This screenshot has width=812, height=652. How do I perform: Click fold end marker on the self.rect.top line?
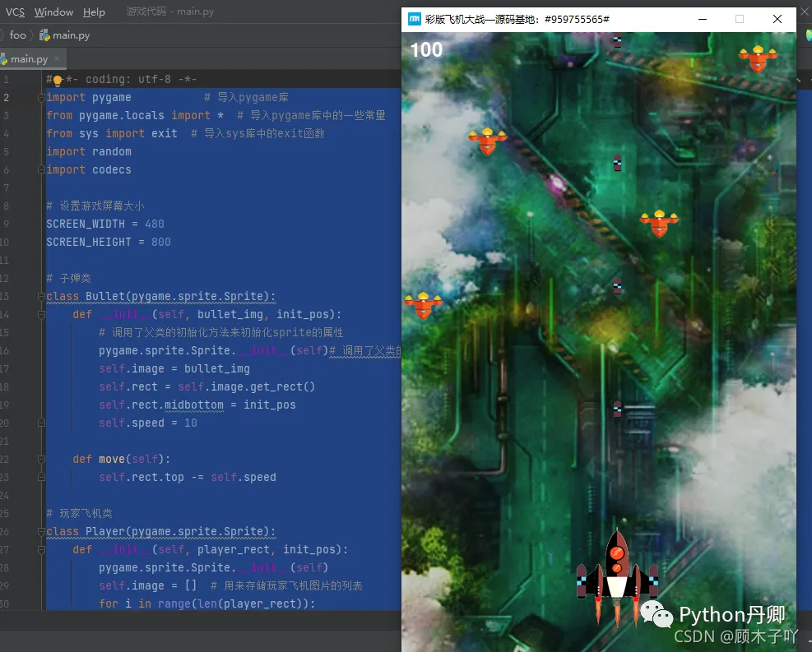pos(41,477)
